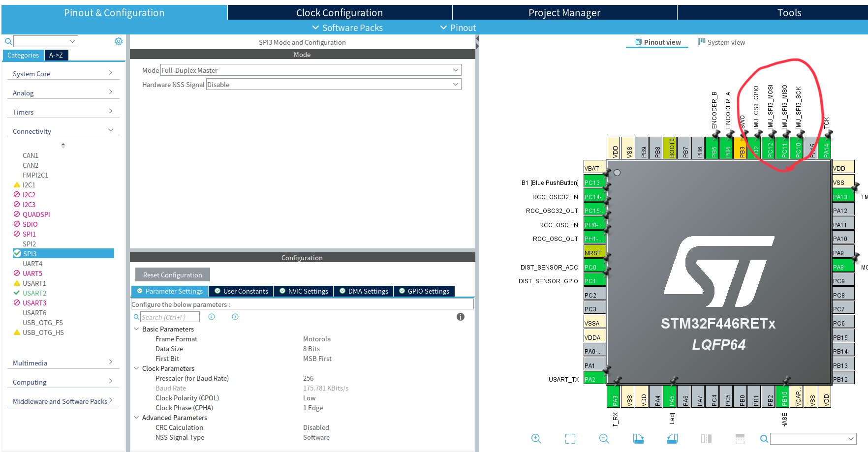This screenshot has height=452, width=868.
Task: Open the SPI3 Mode dropdown
Action: point(311,70)
